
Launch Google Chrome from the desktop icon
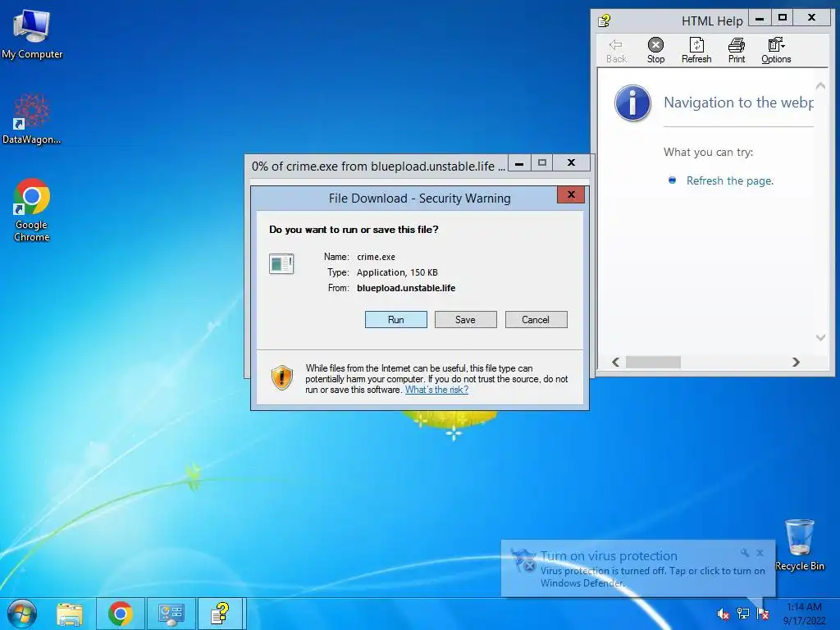pos(32,210)
